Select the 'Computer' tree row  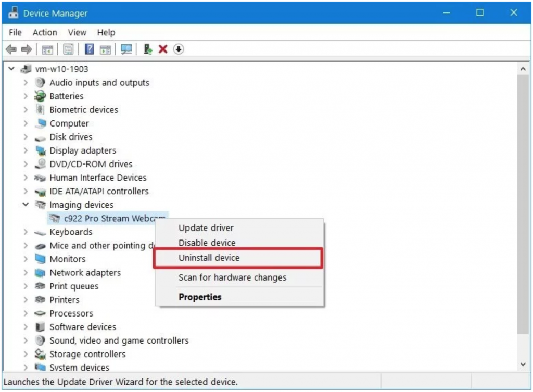pos(69,123)
